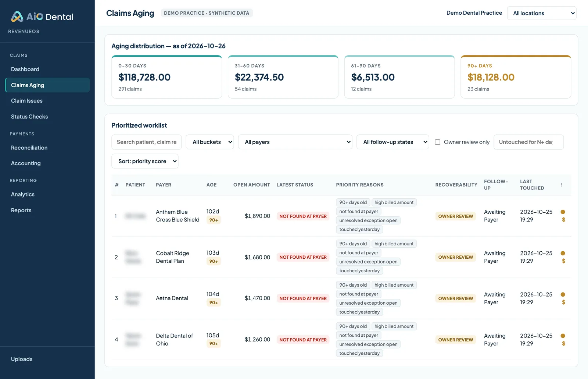Click the orange dot icon in Anthem row
The height and width of the screenshot is (379, 588).
point(563,212)
